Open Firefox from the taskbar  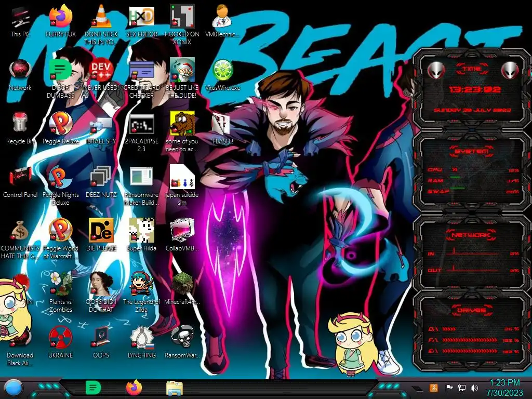[x=134, y=388]
